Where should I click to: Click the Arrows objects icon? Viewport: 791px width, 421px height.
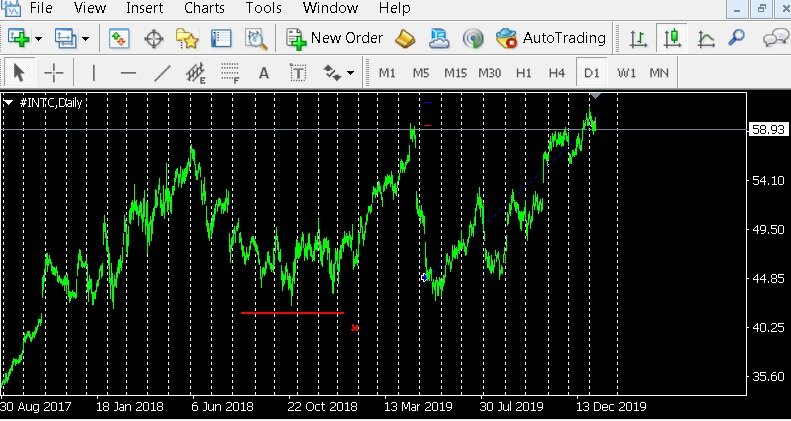click(332, 73)
